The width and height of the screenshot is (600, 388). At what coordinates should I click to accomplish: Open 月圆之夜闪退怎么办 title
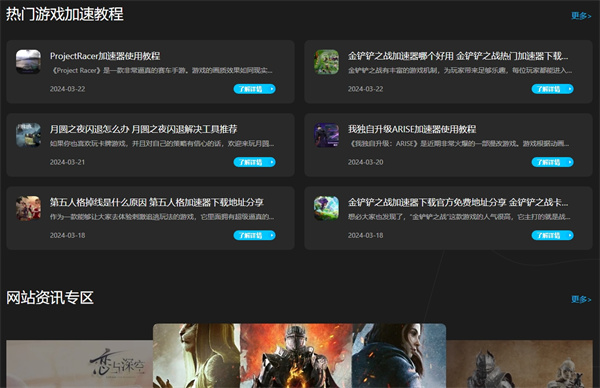click(143, 129)
